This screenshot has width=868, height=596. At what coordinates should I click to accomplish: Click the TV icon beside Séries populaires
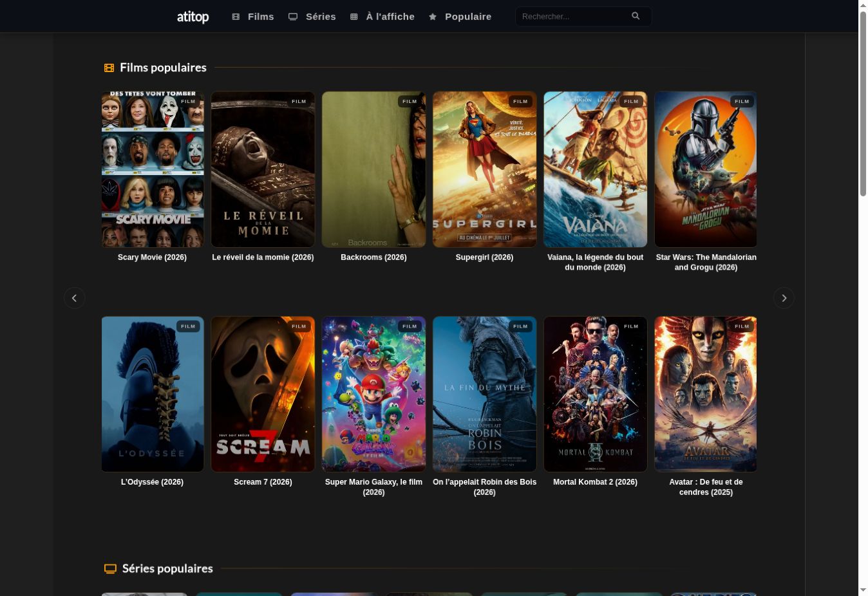[110, 569]
